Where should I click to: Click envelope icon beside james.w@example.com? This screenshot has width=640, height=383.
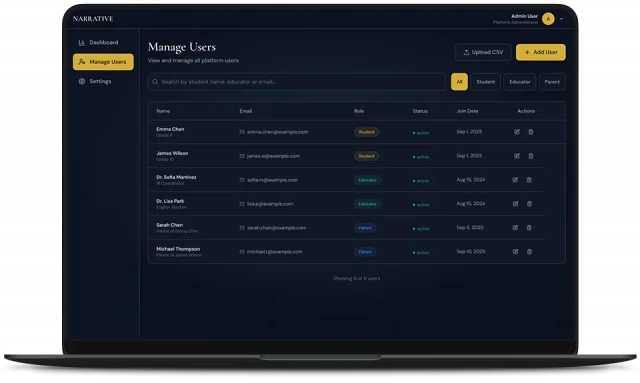pyautogui.click(x=242, y=156)
